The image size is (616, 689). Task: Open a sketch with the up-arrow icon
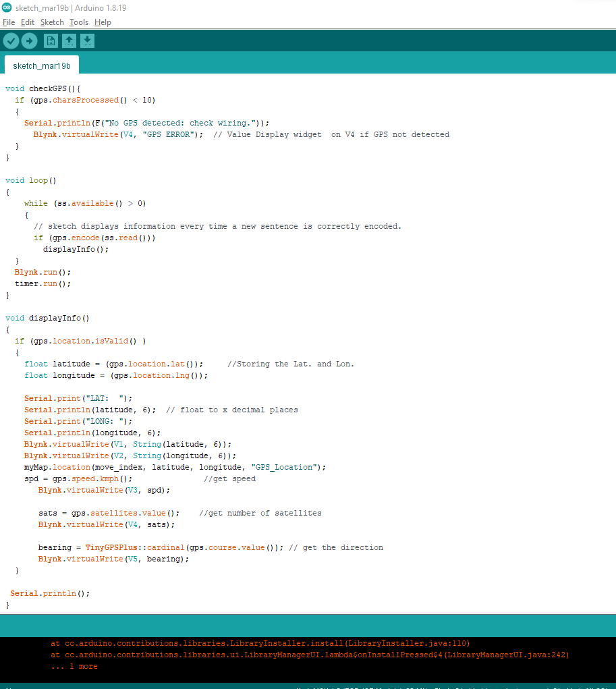click(x=69, y=41)
